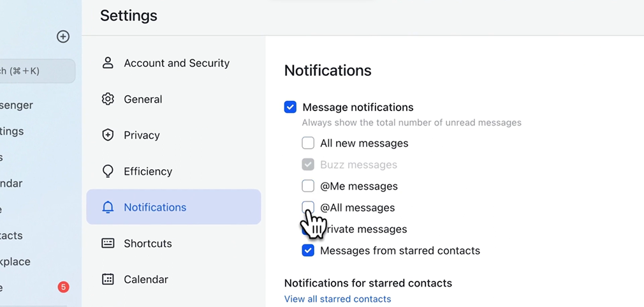Click the Calendar settings icon
This screenshot has width=644, height=307.
click(x=108, y=280)
